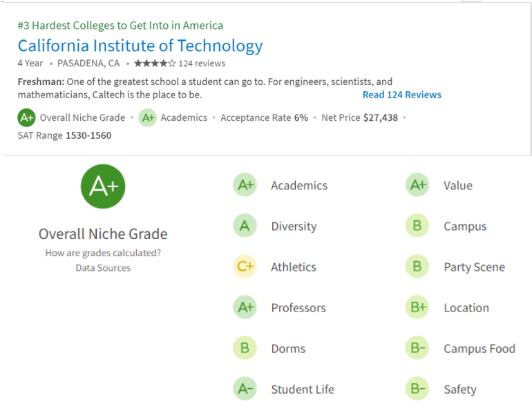Click the A+ grade badge for Academics in grid
The image size is (532, 413).
click(x=245, y=185)
